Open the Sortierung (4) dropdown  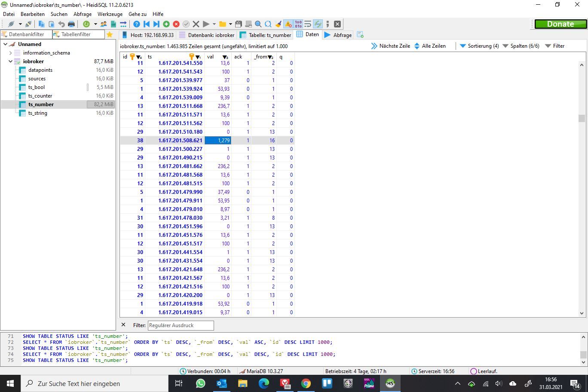[479, 46]
